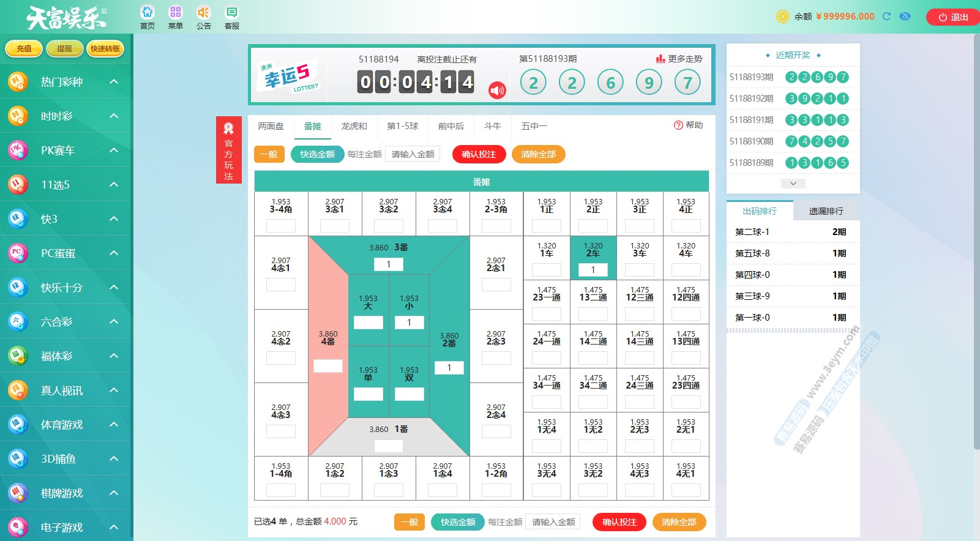
Task: Expand the recent draws list chevron
Action: (793, 184)
